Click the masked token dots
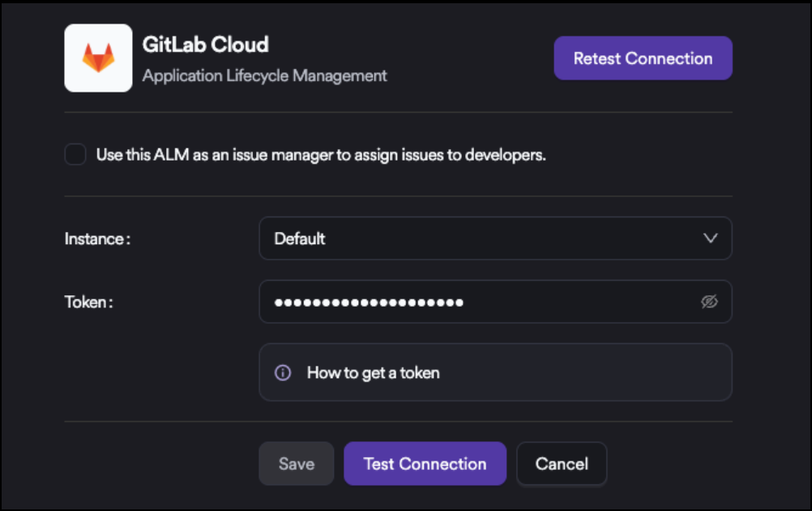The width and height of the screenshot is (812, 511). tap(369, 303)
